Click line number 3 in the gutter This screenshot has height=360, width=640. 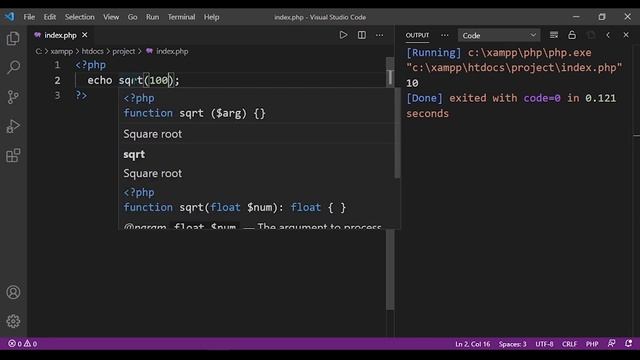pyautogui.click(x=57, y=95)
